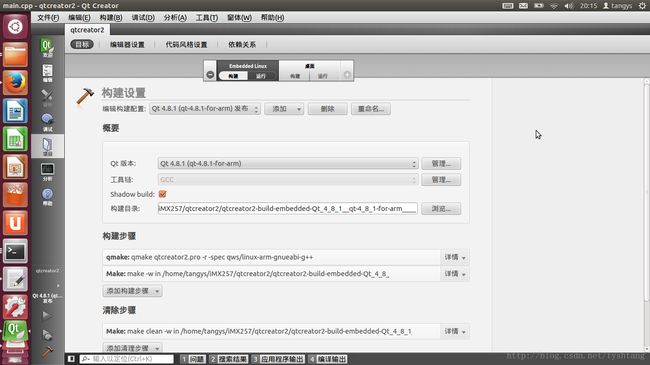This screenshot has width=650, height=365.
Task: Expand details for make clean step
Action: tap(455, 331)
